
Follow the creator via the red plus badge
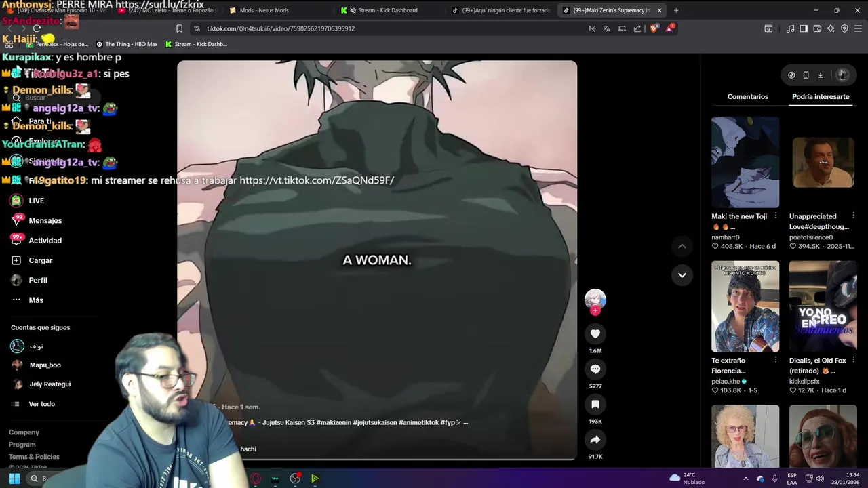(x=595, y=310)
